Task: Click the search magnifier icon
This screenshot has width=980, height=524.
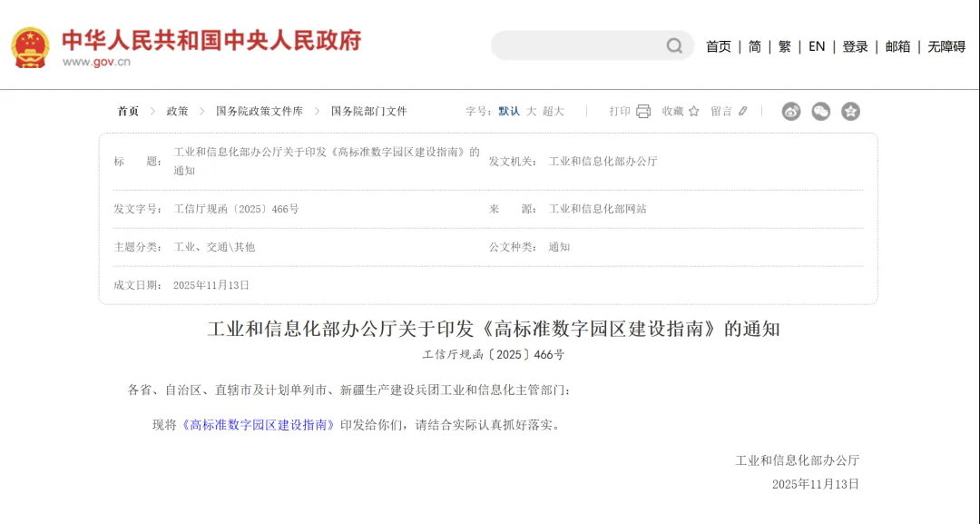Action: [674, 46]
